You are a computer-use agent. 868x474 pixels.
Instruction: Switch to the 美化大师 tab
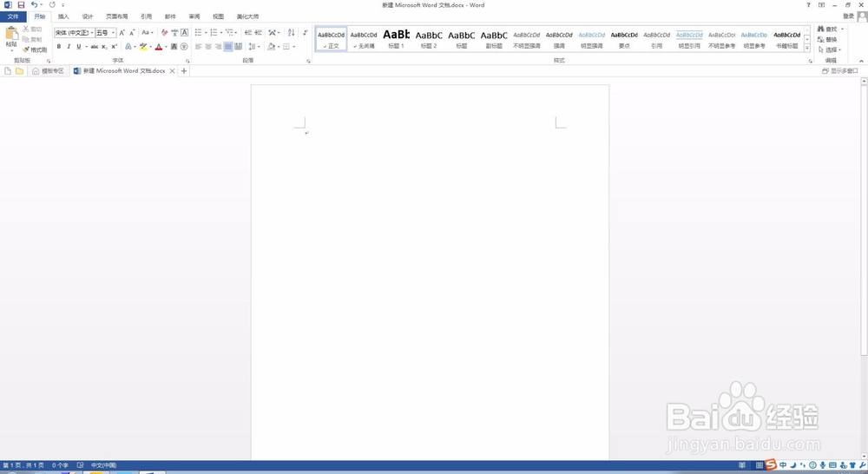pos(247,16)
